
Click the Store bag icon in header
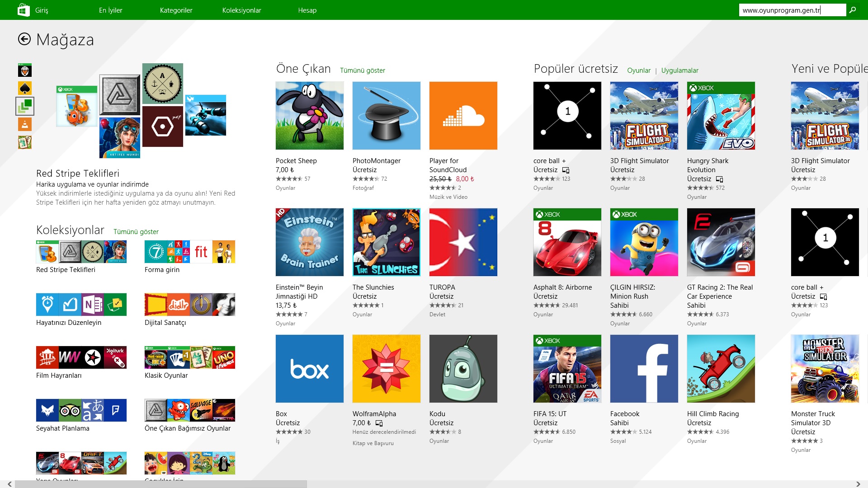pos(24,10)
